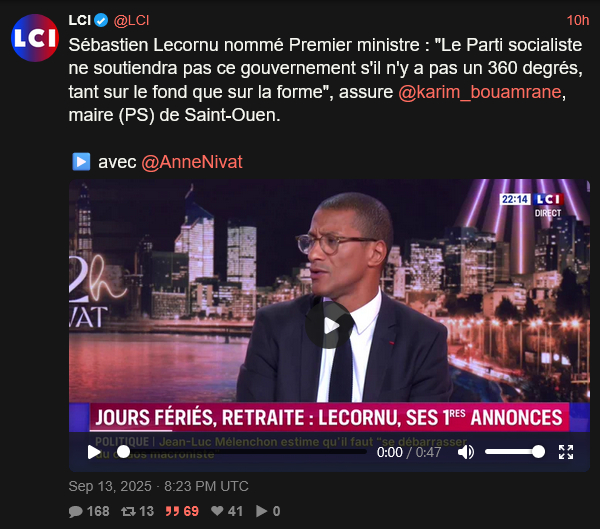Click the views play icon showing 0

tap(261, 511)
